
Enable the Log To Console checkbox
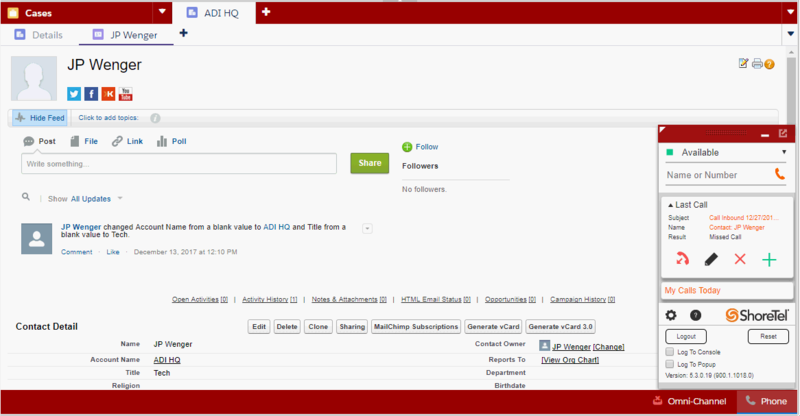[x=669, y=352]
